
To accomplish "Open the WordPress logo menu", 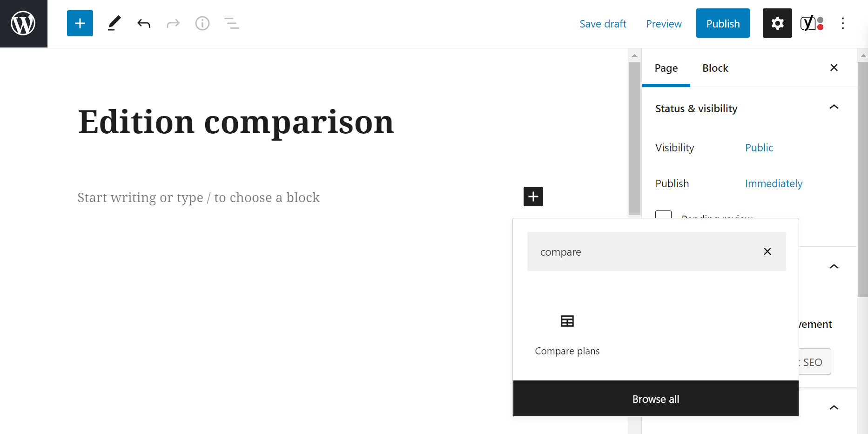I will [x=23, y=23].
